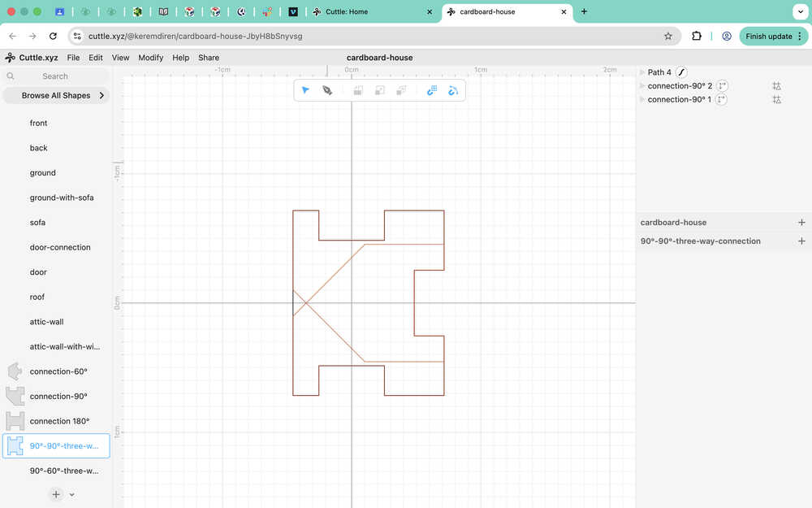Select the Path 4 layer name

(659, 72)
